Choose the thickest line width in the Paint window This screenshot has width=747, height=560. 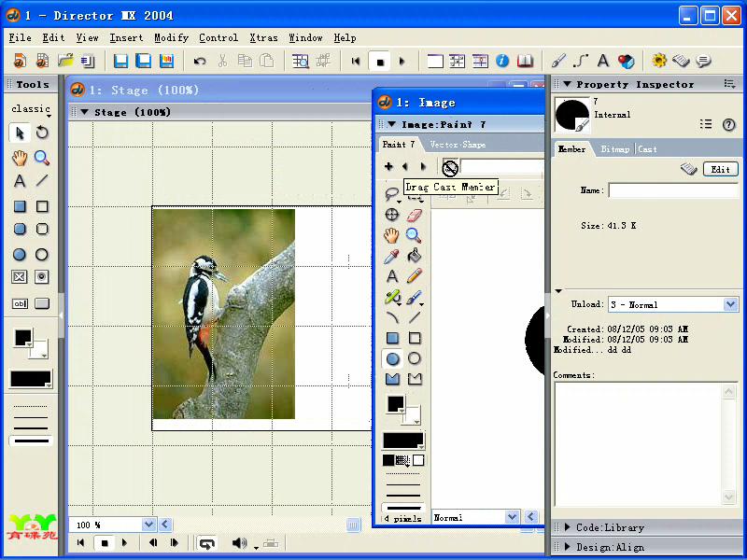[403, 508]
